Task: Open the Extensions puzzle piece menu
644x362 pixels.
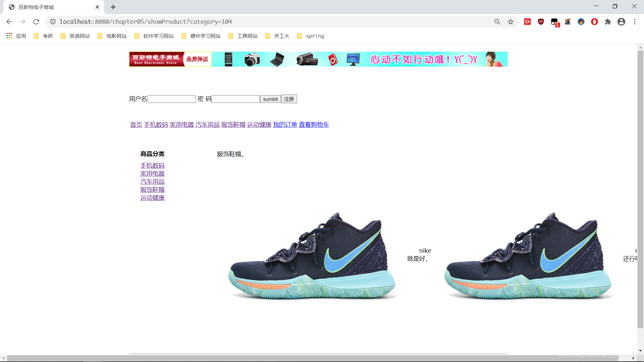Action: coord(608,22)
